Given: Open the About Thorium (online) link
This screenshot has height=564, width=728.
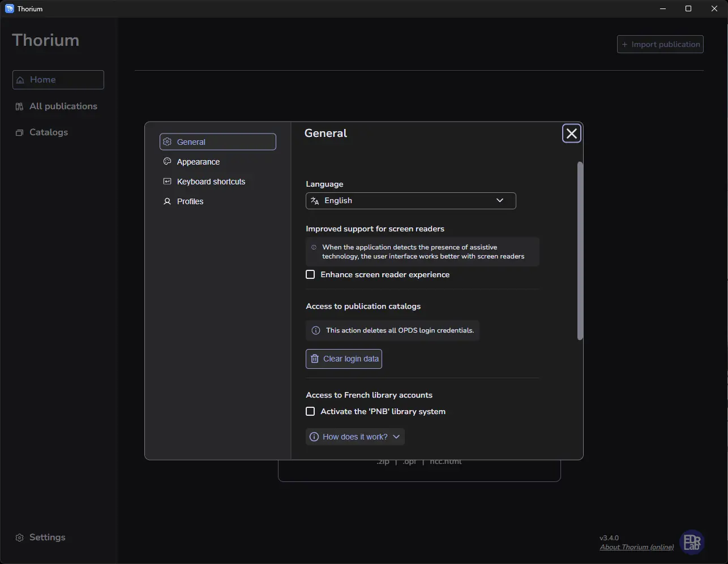Looking at the screenshot, I should 637,547.
